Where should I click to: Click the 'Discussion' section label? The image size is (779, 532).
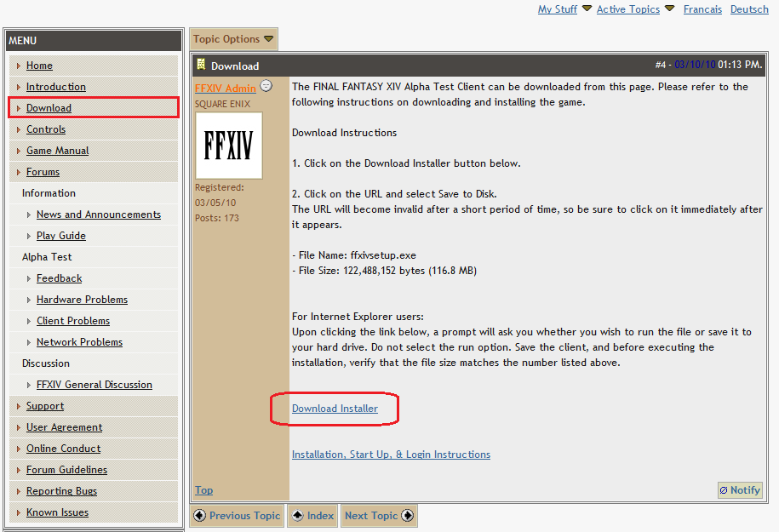tap(46, 363)
